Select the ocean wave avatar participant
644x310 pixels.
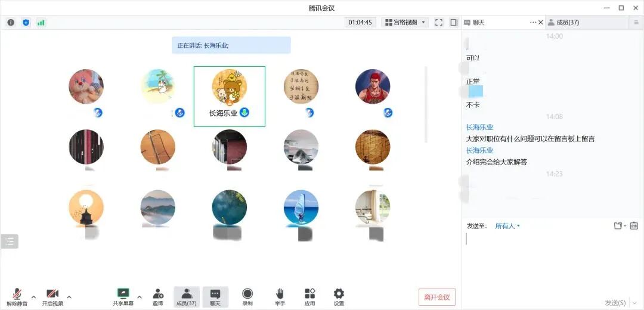click(301, 147)
